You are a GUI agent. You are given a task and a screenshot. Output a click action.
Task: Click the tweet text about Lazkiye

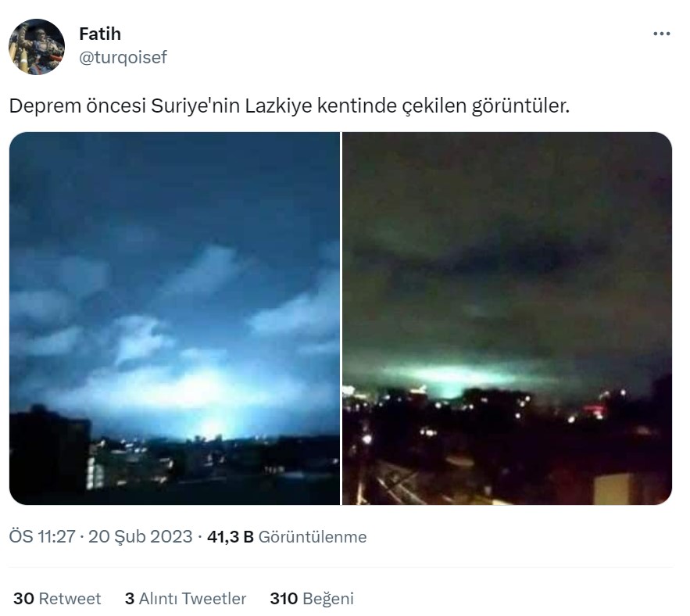point(289,106)
